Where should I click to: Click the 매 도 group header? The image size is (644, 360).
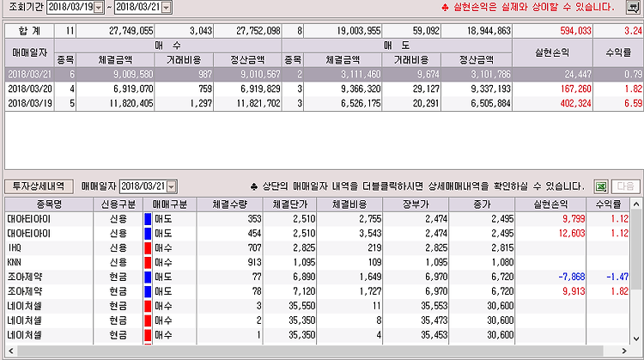coord(397,46)
